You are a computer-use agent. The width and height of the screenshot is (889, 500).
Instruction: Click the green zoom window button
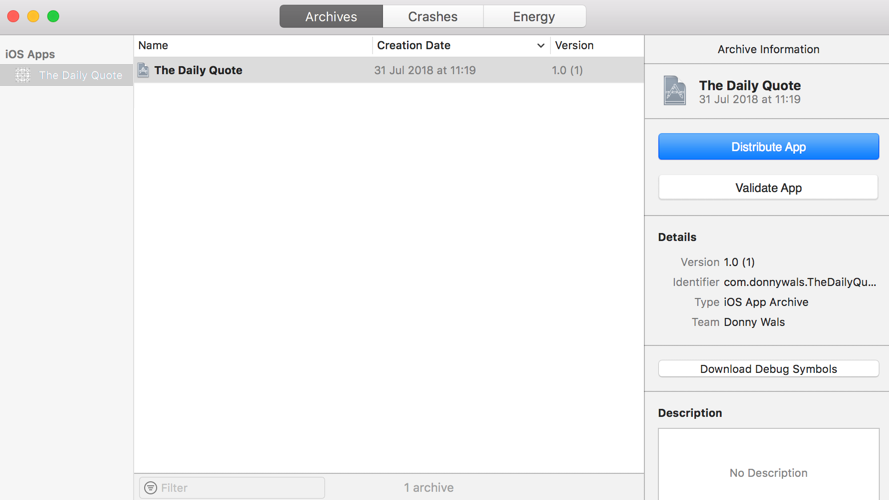coord(53,16)
